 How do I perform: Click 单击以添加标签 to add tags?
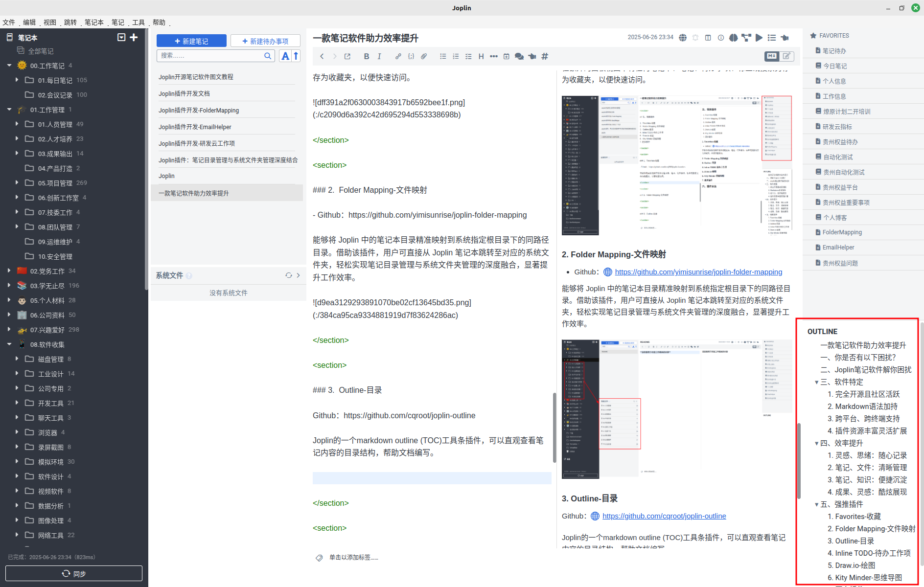[x=353, y=558]
